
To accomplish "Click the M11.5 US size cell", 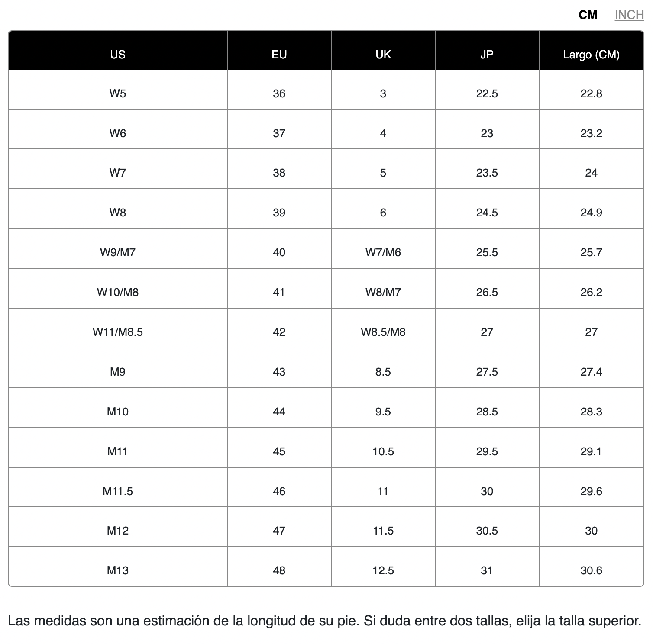I will [x=118, y=491].
